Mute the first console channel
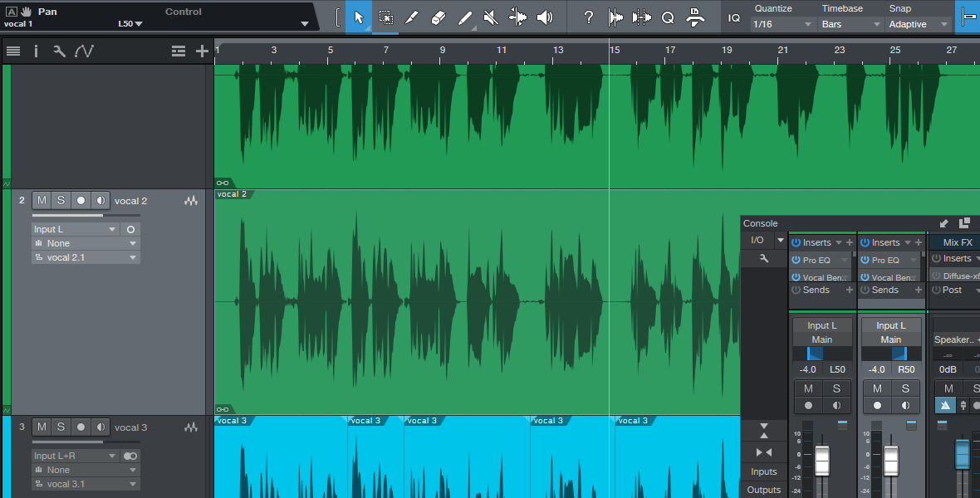The height and width of the screenshot is (498, 980). click(x=808, y=388)
